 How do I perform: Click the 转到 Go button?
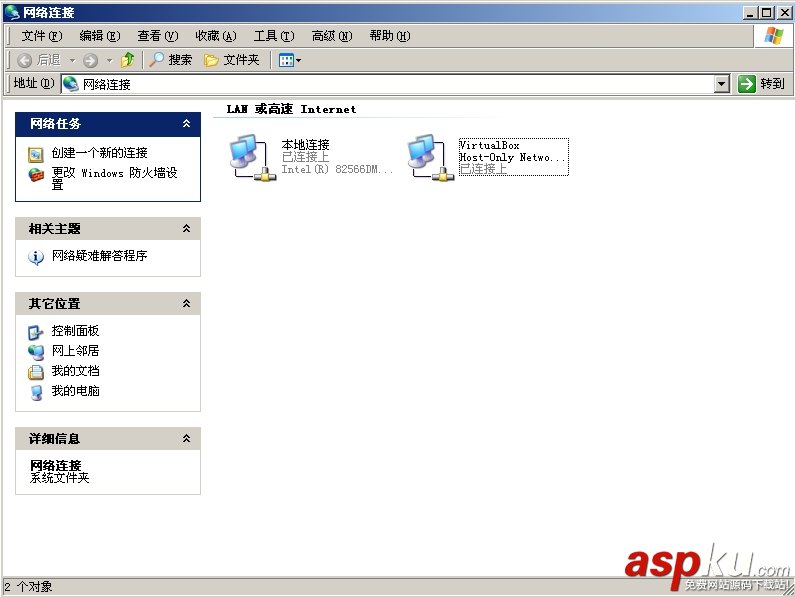[x=761, y=83]
